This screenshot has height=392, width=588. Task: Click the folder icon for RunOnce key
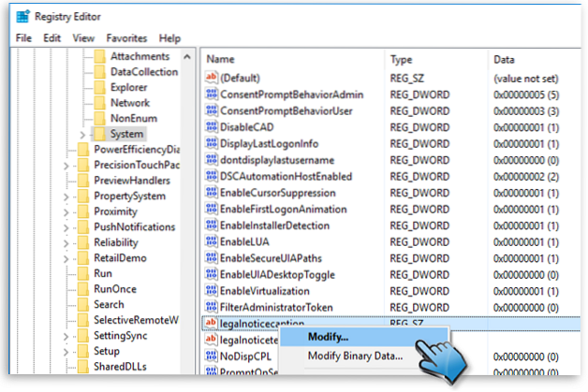[81, 289]
